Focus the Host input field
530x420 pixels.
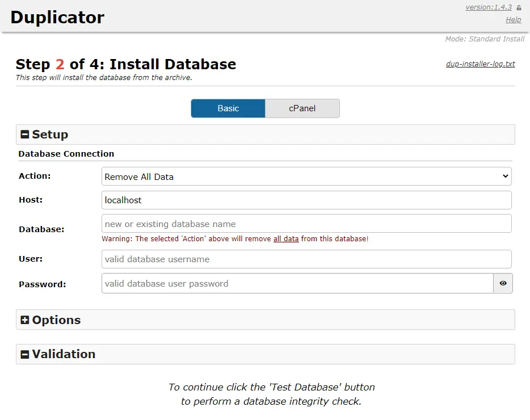[306, 200]
